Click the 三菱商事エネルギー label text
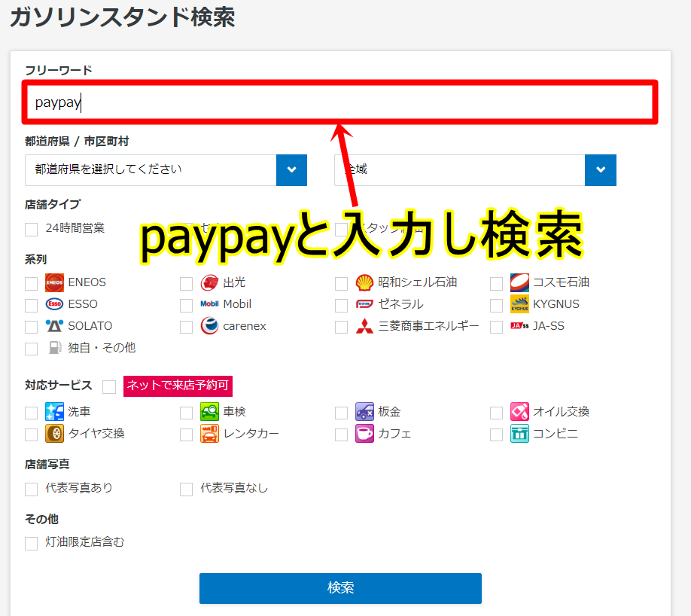 [428, 326]
